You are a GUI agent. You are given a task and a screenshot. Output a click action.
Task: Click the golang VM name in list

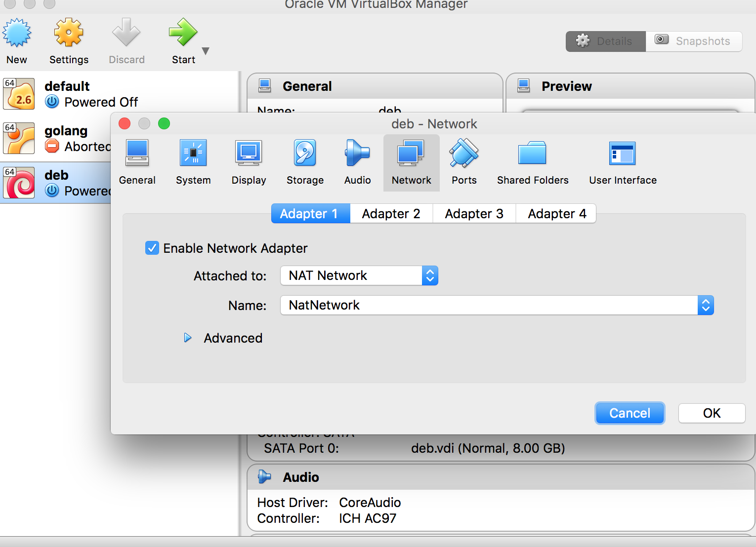tap(66, 131)
